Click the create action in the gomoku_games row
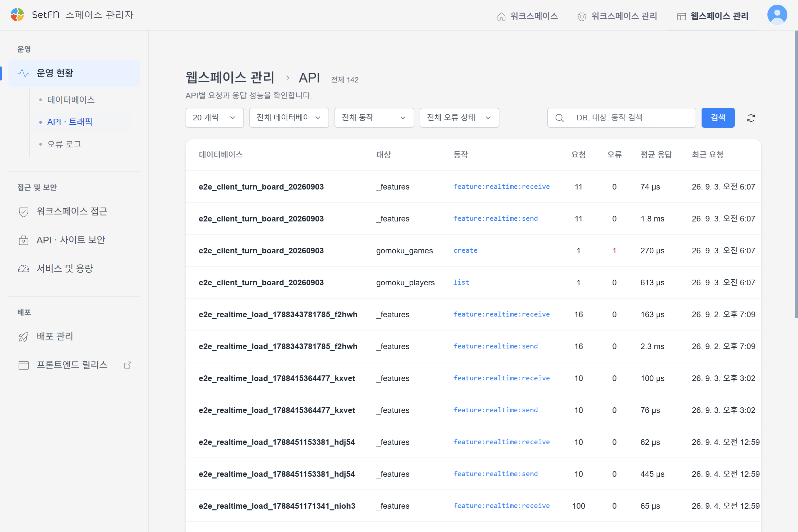 point(465,251)
